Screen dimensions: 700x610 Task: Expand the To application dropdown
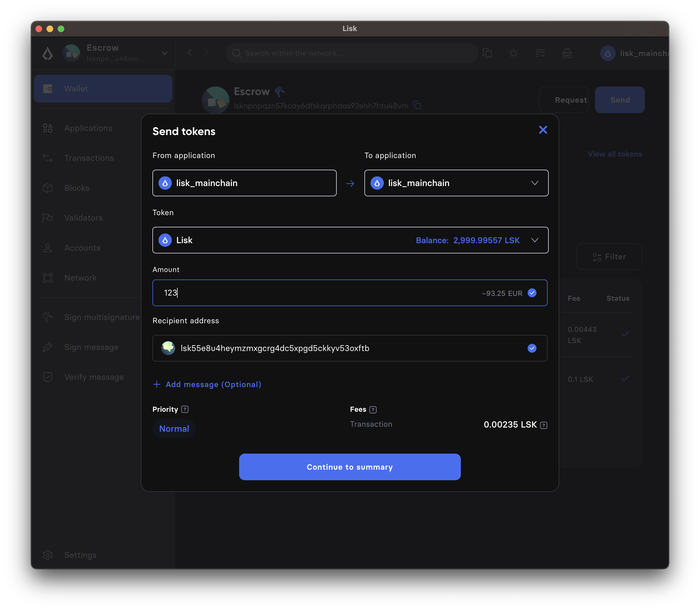(534, 183)
